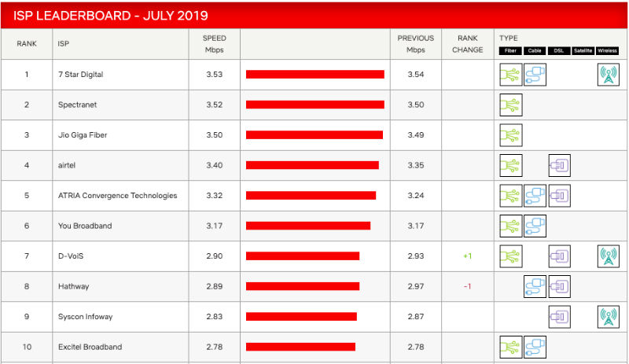Click the Fiber icon for 7 Star Digital
Screen dimensions: 629x364
pyautogui.click(x=510, y=75)
